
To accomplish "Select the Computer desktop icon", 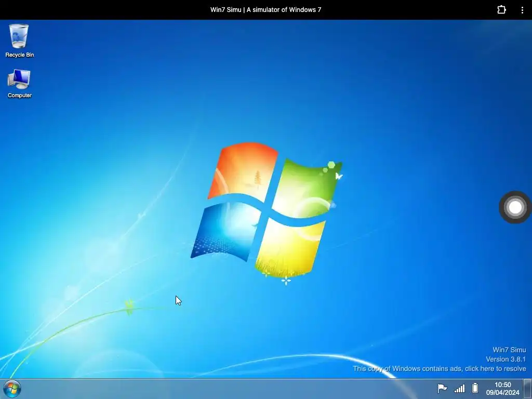I will click(19, 84).
